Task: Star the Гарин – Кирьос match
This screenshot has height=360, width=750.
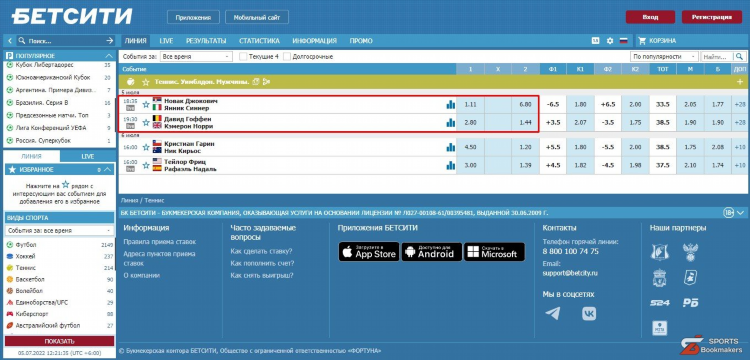Action: click(146, 147)
